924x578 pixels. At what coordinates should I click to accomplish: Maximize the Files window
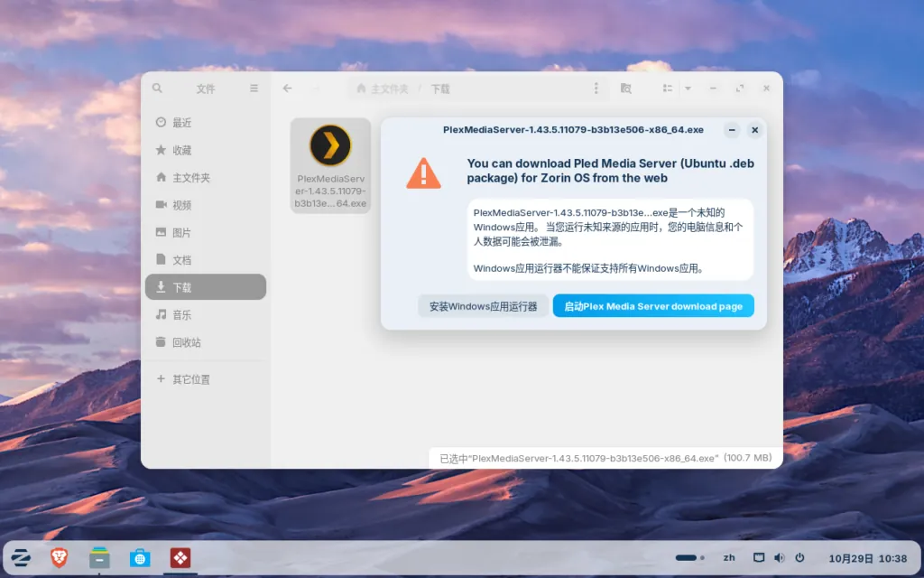click(740, 89)
